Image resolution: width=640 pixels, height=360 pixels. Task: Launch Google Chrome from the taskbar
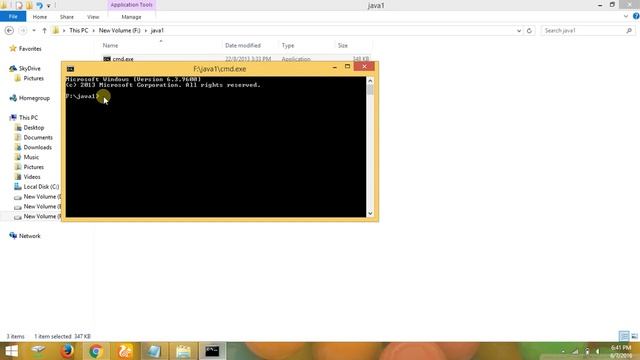click(x=96, y=351)
